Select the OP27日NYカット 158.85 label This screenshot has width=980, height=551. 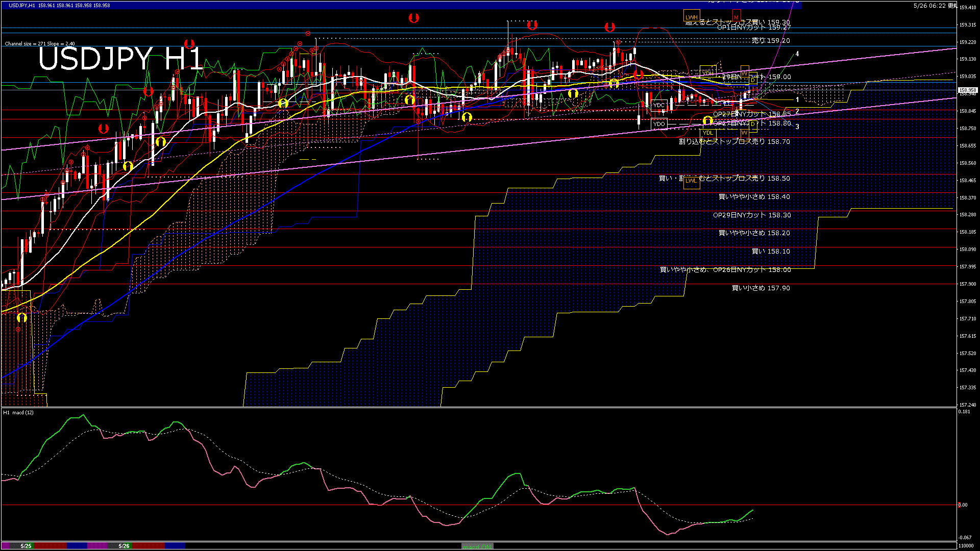coord(752,114)
